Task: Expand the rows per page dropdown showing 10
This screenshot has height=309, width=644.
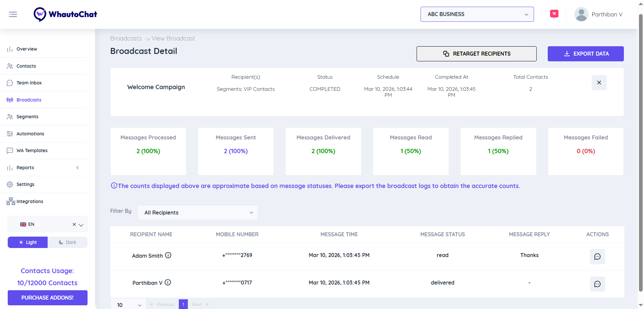Action: click(x=128, y=304)
